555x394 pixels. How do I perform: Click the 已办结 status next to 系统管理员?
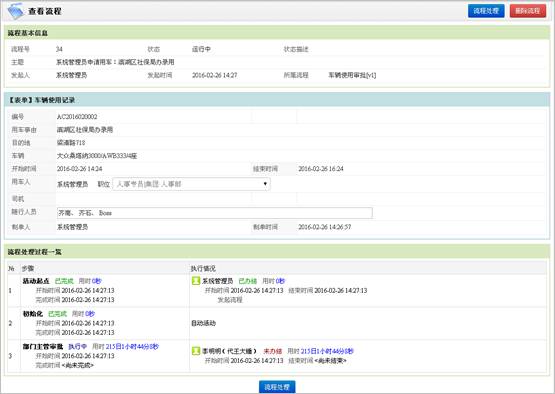tap(248, 281)
